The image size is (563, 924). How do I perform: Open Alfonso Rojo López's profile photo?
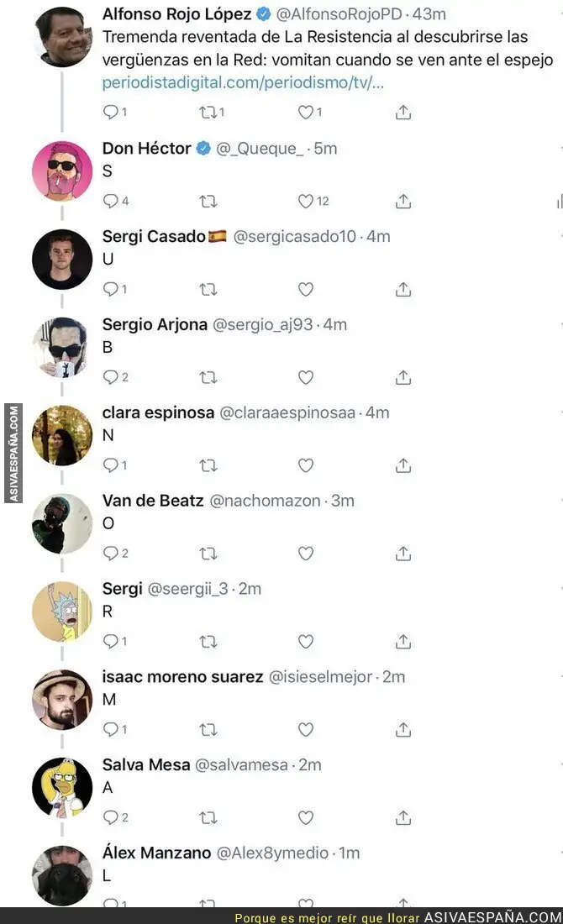click(x=62, y=36)
